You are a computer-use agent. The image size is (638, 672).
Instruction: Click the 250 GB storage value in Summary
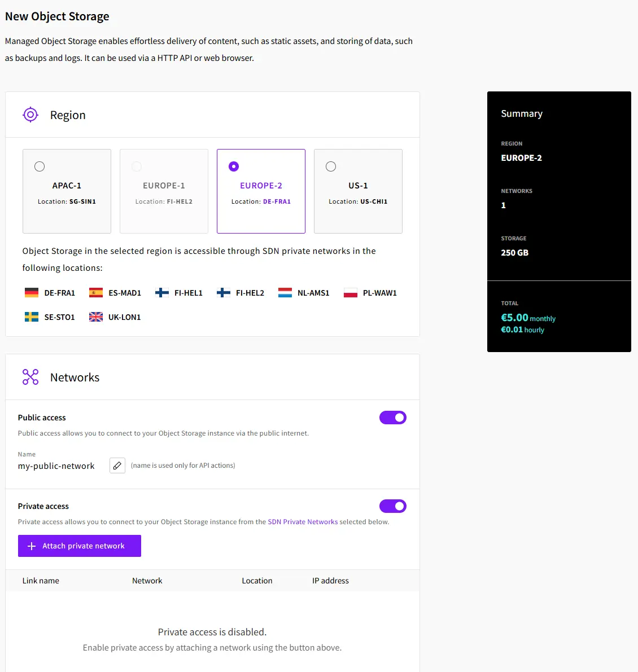point(514,252)
